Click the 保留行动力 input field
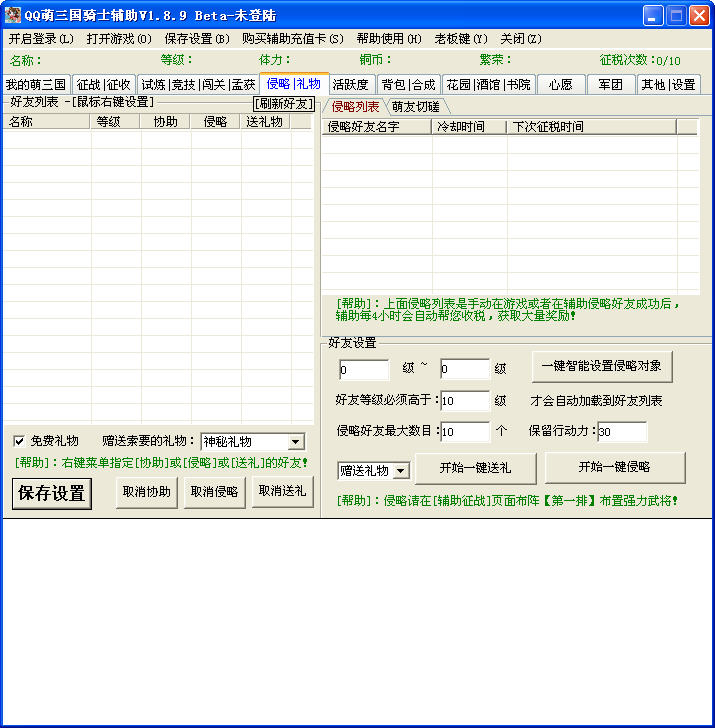 coord(622,432)
